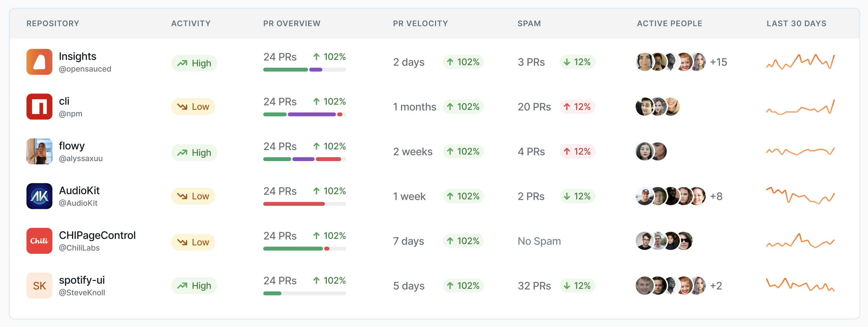The height and width of the screenshot is (327, 868).
Task: Expand the +2 contributors on spotify-ui
Action: (x=716, y=285)
